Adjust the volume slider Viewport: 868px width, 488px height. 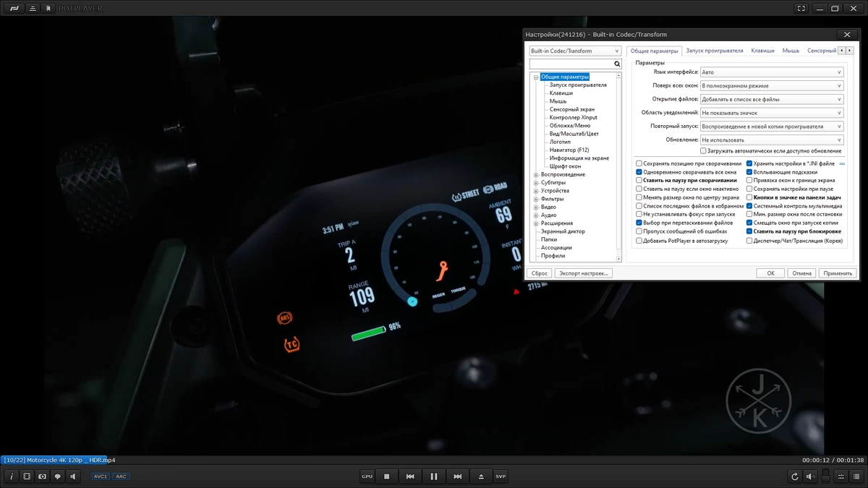(x=824, y=476)
